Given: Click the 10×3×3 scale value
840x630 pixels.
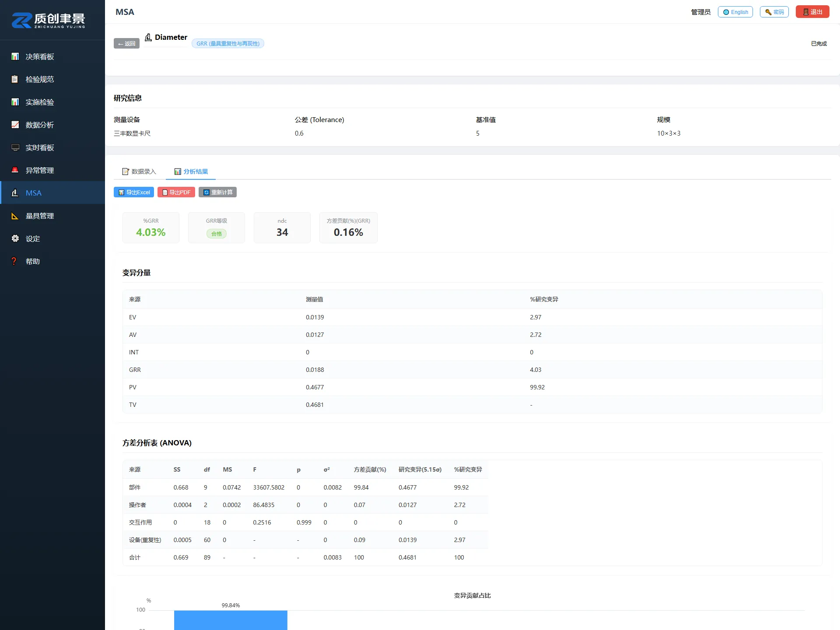Looking at the screenshot, I should pos(669,133).
